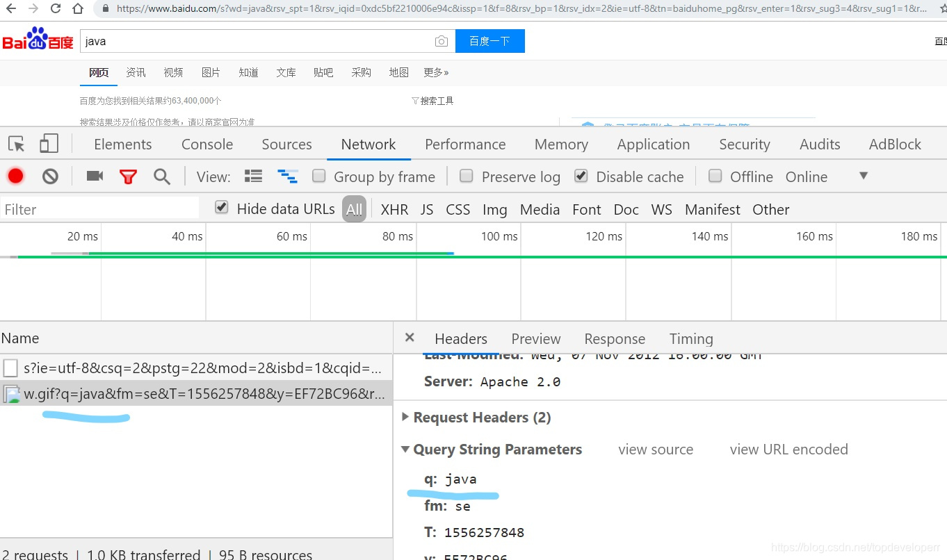The height and width of the screenshot is (560, 947).
Task: Enable the Group by frame checkbox
Action: pyautogui.click(x=319, y=176)
